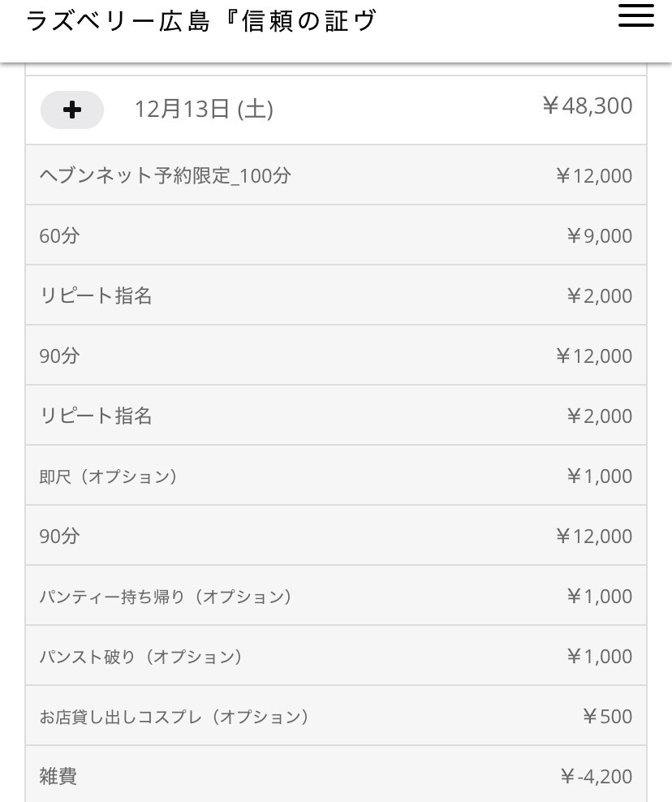This screenshot has width=672, height=802.
Task: Select the ¥9,000 amount
Action: (599, 235)
